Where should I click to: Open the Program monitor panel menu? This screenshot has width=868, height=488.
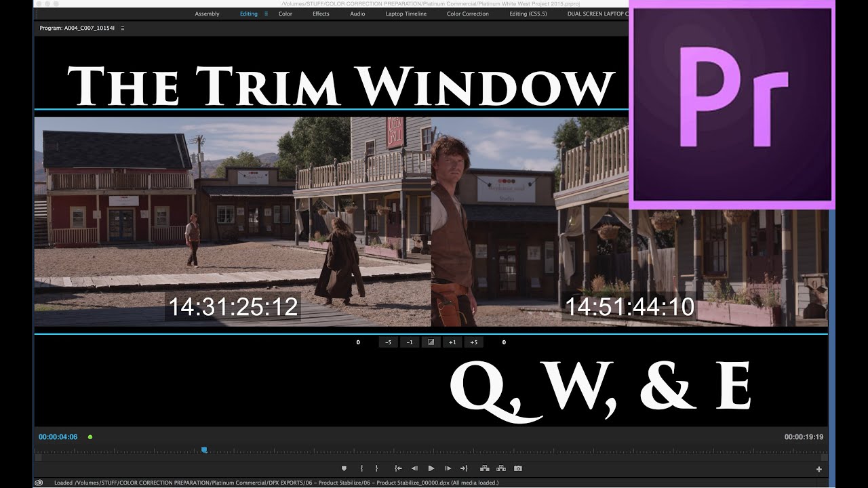(x=123, y=28)
